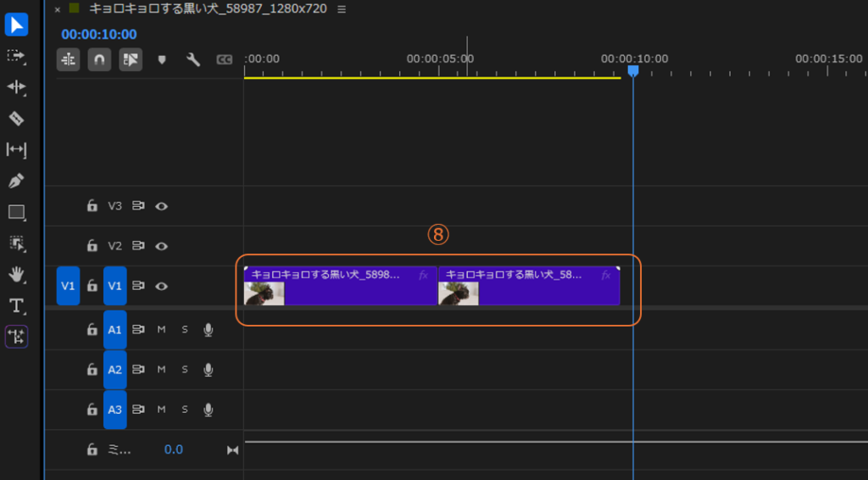
Task: Mute the A1 audio track
Action: tap(161, 330)
